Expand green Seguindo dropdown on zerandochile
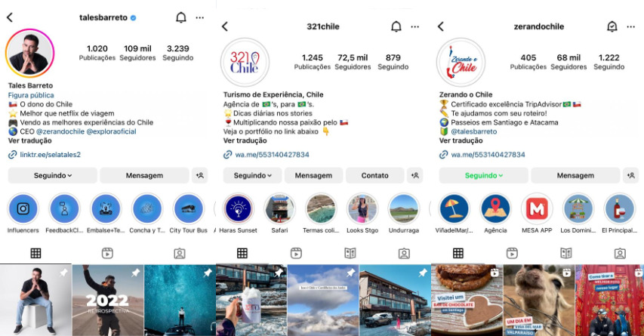Screen dimensions: 644x336 point(484,175)
